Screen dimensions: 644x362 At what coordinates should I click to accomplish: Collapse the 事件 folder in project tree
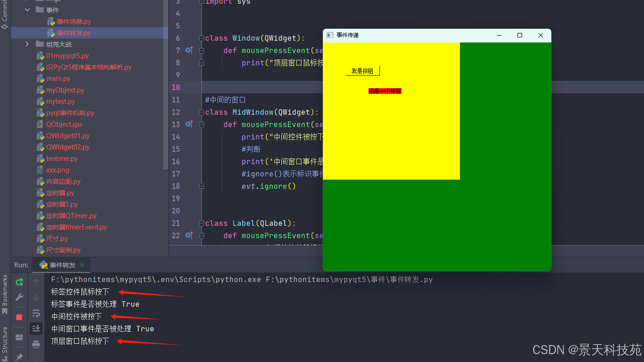pos(27,10)
